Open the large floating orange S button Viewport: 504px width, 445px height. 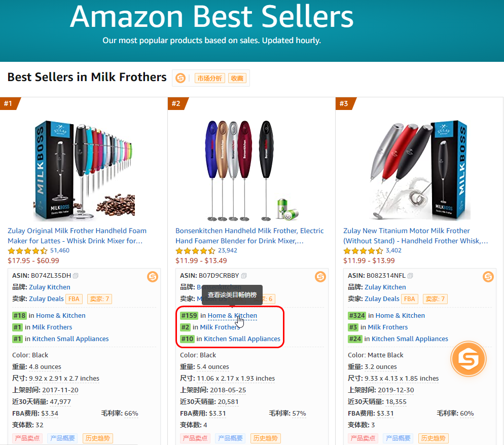[469, 358]
